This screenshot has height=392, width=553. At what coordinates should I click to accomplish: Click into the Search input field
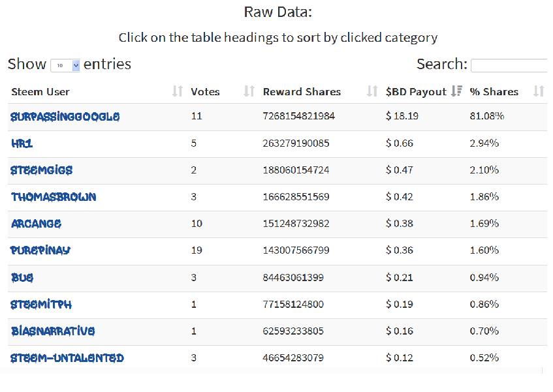pos(509,65)
